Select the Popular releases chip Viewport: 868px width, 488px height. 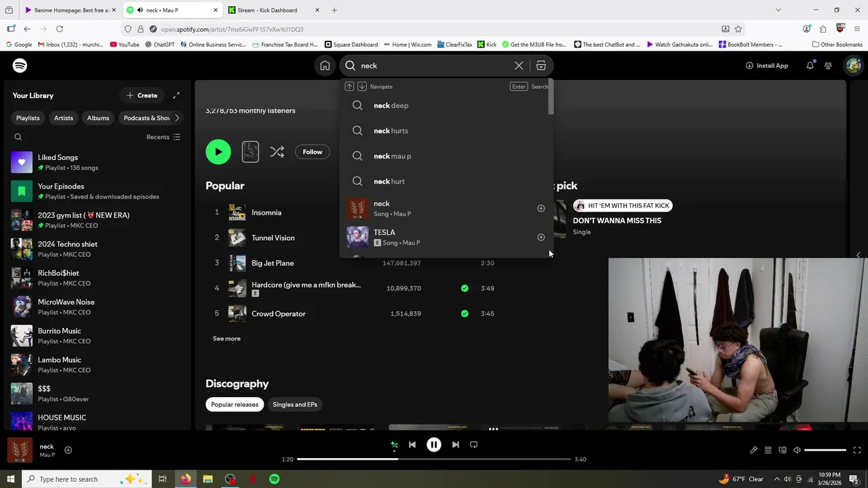click(x=235, y=405)
